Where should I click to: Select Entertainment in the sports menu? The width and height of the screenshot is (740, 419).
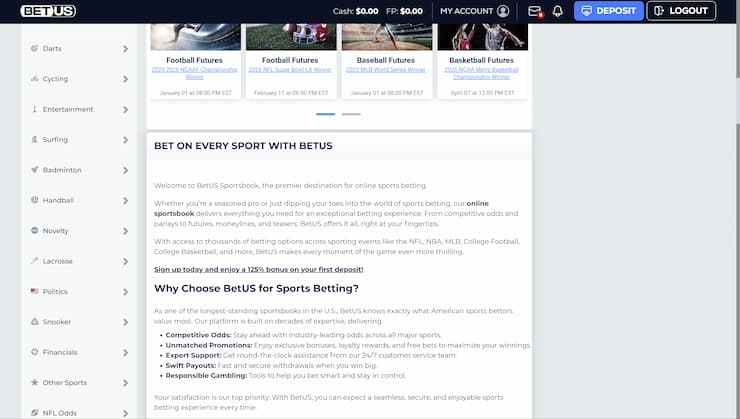(68, 109)
